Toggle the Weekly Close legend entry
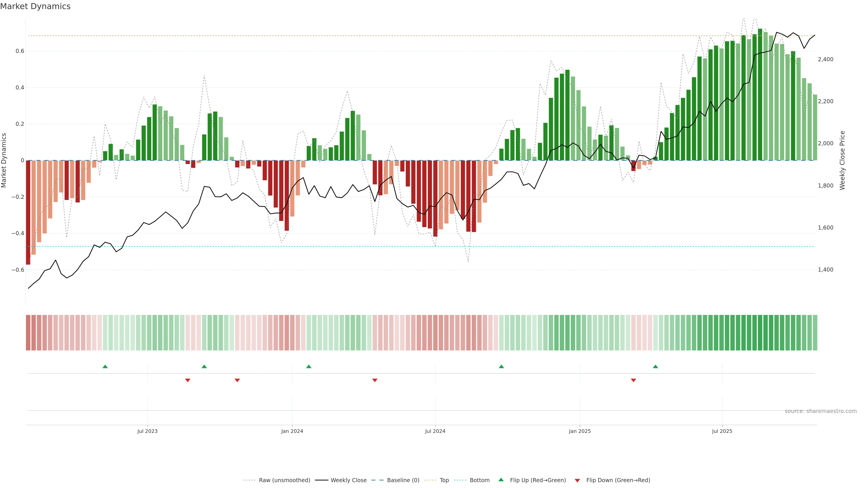 tap(348, 480)
